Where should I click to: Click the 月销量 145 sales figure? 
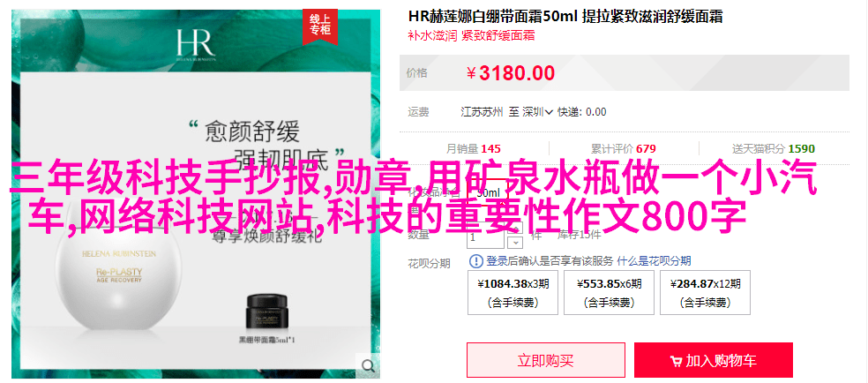pos(473,149)
